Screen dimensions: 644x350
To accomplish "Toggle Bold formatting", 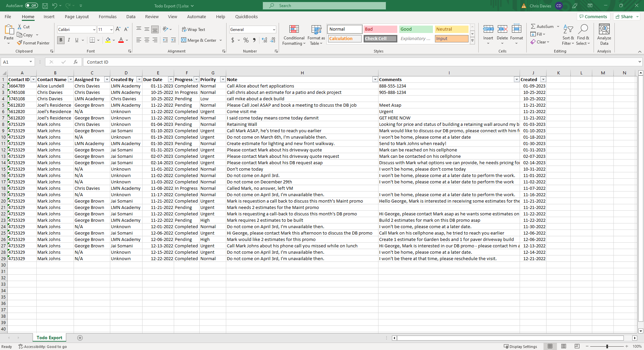I will click(x=61, y=40).
